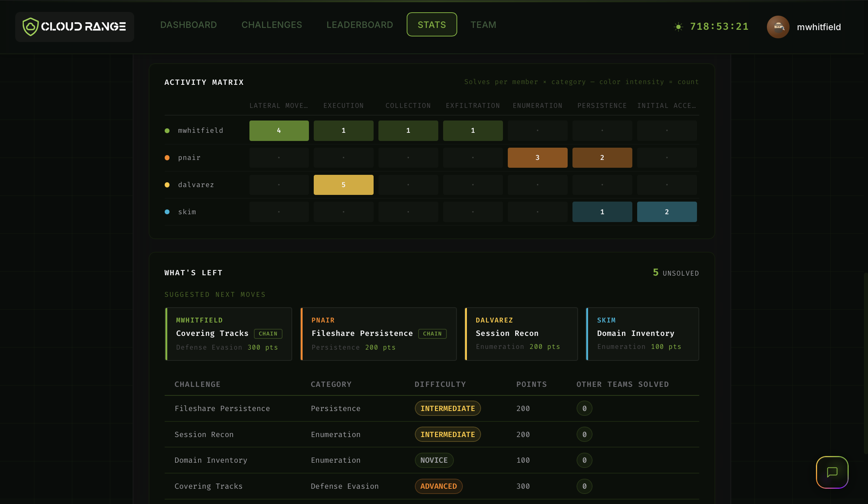Click the CHAIN badge on Covering Tracks

point(268,334)
